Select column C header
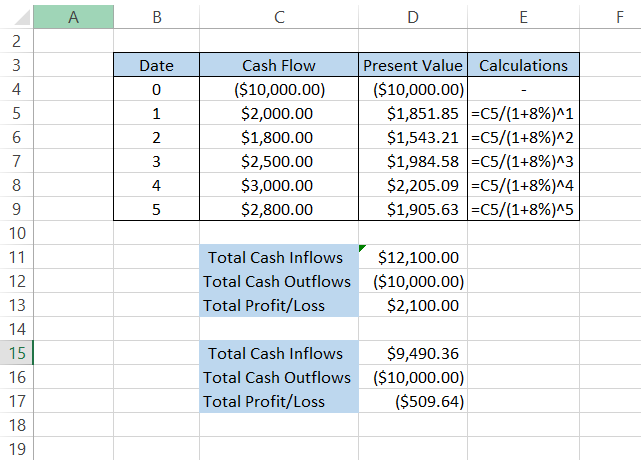 (278, 17)
